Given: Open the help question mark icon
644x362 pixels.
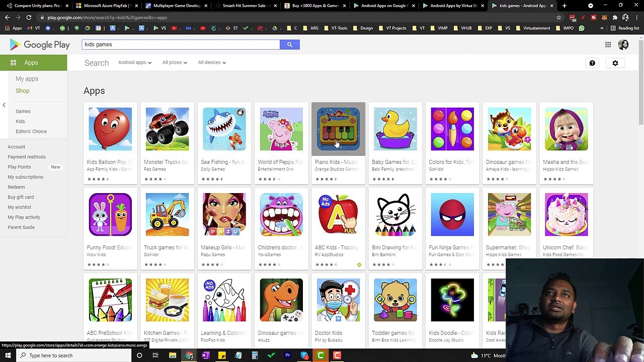Looking at the screenshot, I should (x=592, y=63).
